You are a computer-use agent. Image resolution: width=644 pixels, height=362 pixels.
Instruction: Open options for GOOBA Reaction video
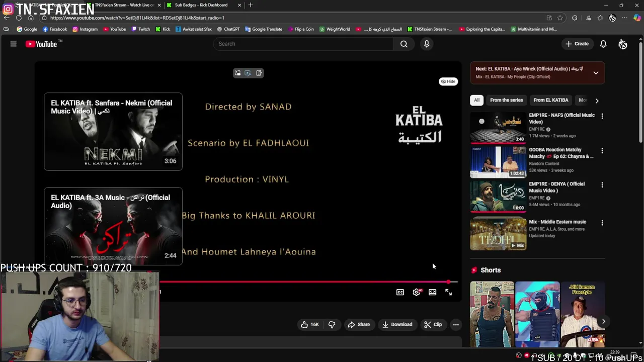(x=602, y=151)
